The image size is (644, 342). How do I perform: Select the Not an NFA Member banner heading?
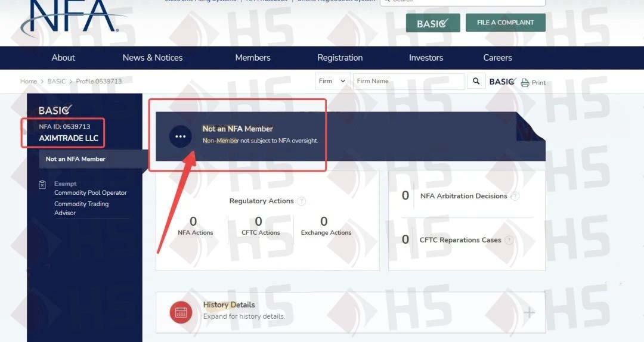(x=238, y=129)
